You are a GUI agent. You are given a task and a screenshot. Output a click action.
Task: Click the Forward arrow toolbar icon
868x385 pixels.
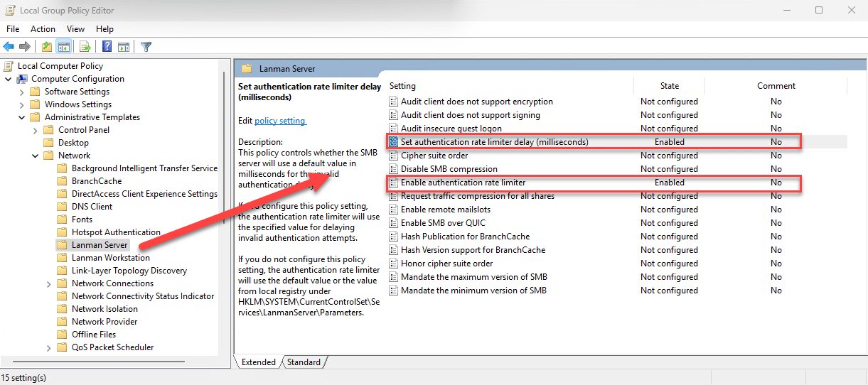click(25, 47)
